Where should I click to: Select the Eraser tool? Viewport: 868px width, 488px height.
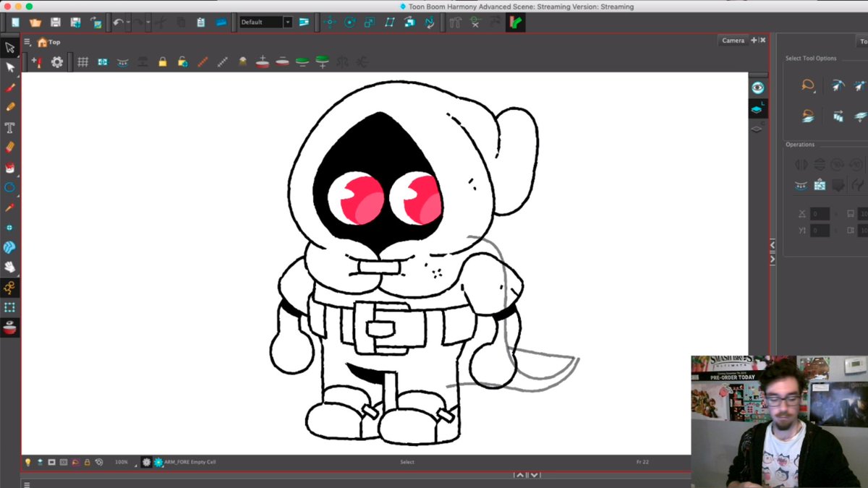point(10,147)
